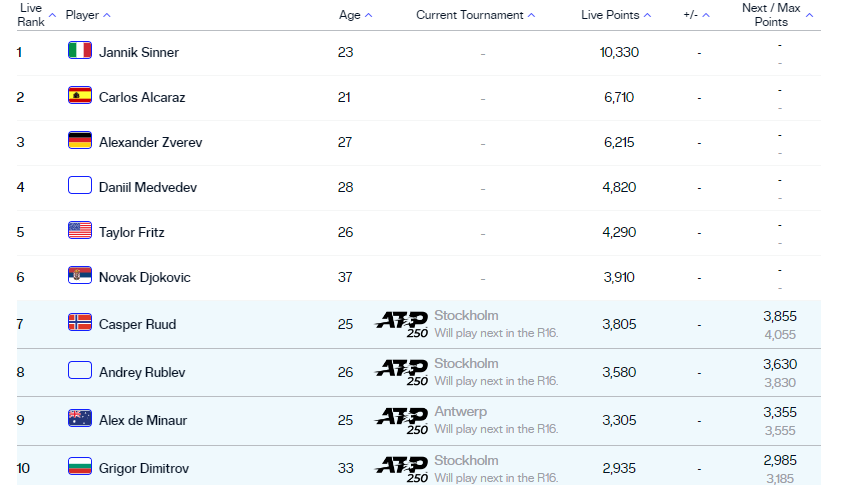Sort table by Player column header
This screenshot has height=485, width=842.
pos(87,15)
